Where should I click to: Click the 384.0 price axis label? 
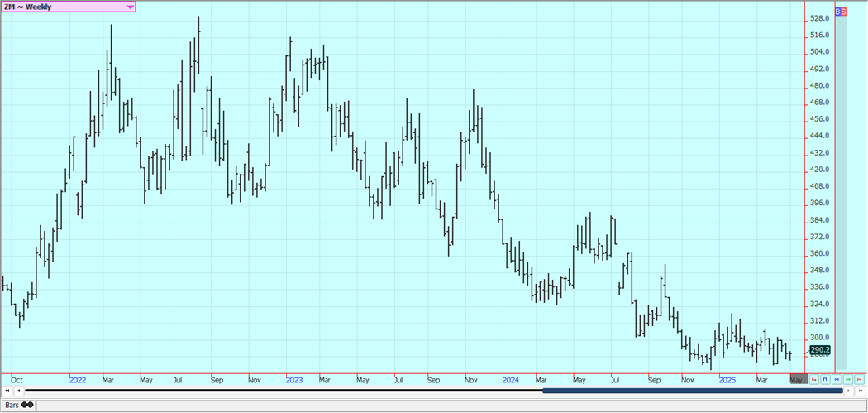(819, 220)
